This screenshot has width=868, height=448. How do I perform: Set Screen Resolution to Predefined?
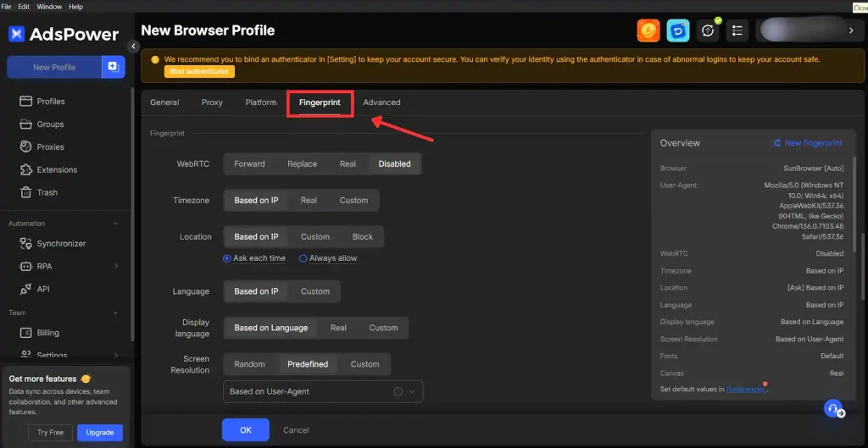308,364
